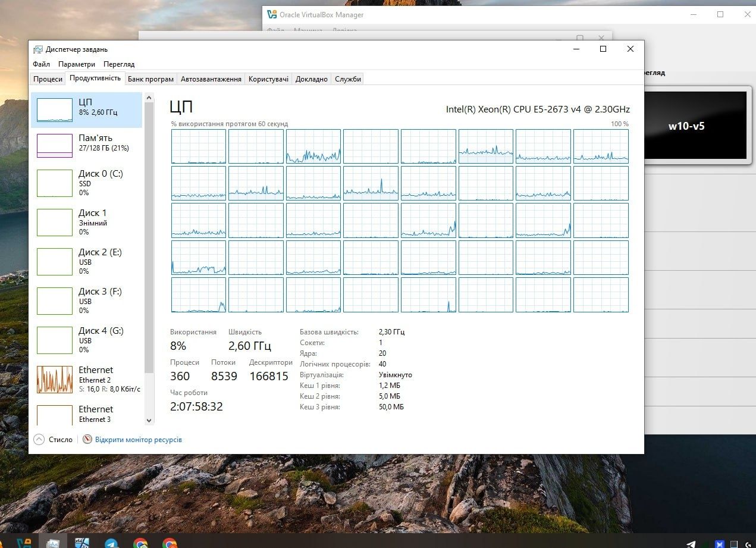Close the Oracle VirtualBox Manager window
Viewport: 756px width, 548px height.
pyautogui.click(x=747, y=14)
